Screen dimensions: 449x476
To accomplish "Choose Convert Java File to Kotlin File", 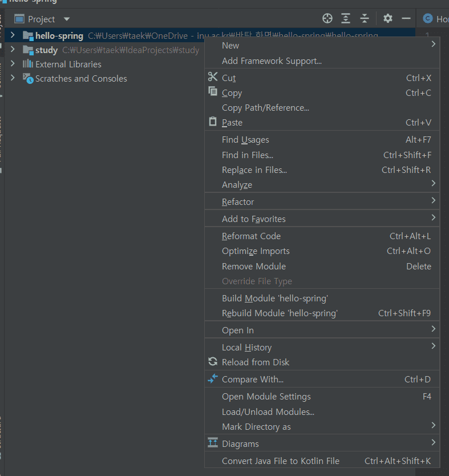I will (322, 461).
